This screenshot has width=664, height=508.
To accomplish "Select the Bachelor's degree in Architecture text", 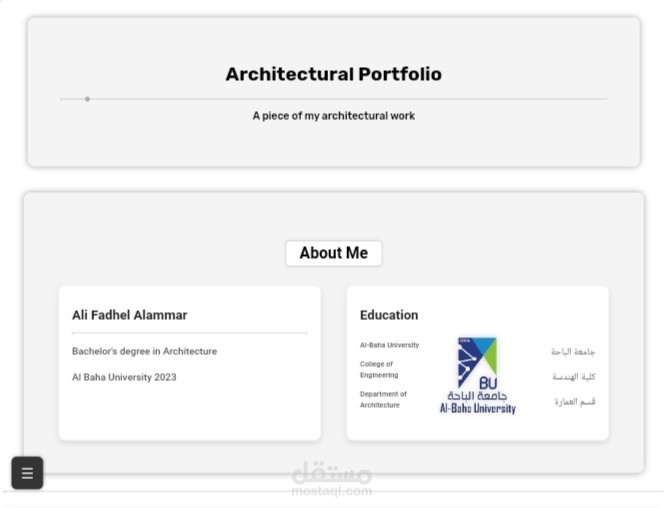I will pyautogui.click(x=144, y=351).
